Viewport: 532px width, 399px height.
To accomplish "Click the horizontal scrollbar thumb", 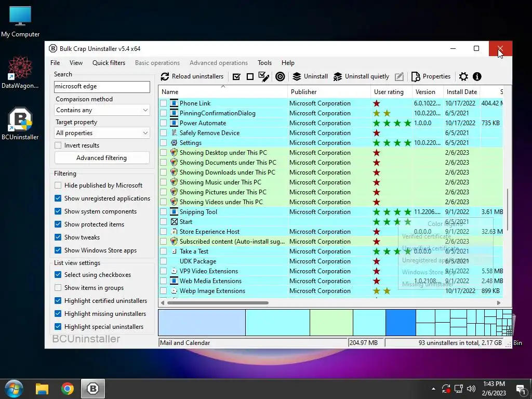I will (218, 303).
